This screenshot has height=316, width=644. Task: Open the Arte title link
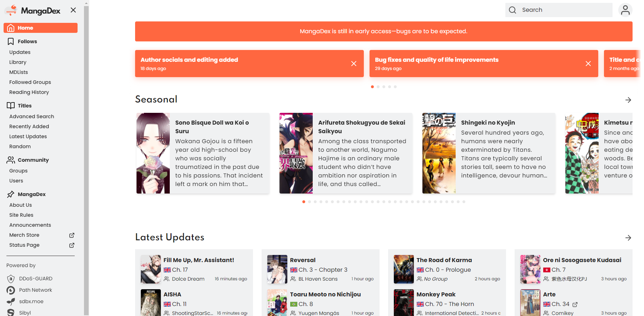pyautogui.click(x=549, y=294)
